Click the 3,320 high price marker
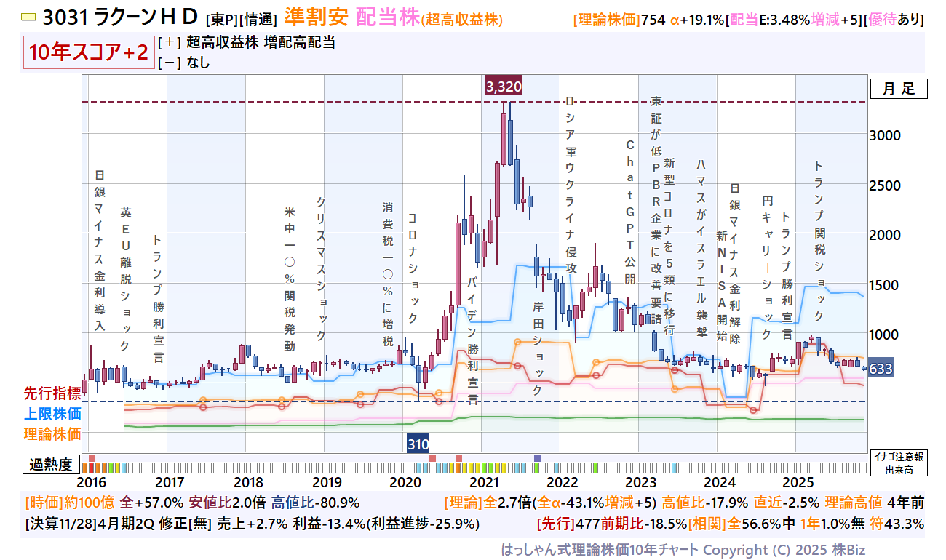 pos(504,87)
